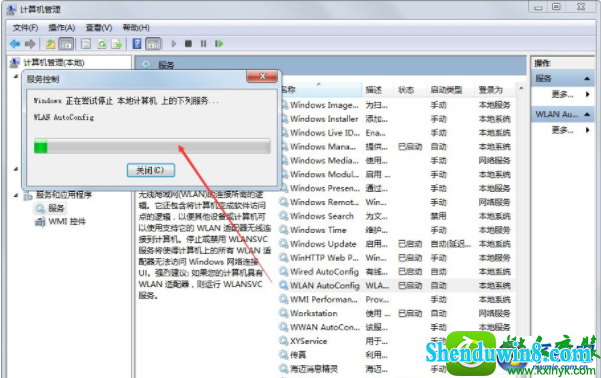Select WMI 控件 in the left tree
601x378 pixels.
[67, 222]
